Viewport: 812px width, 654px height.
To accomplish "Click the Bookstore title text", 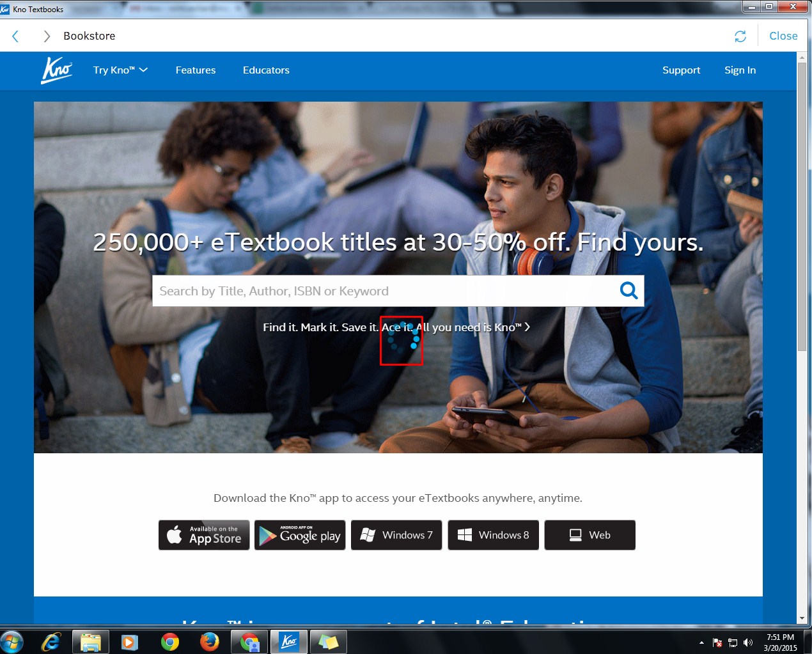I will tap(90, 36).
